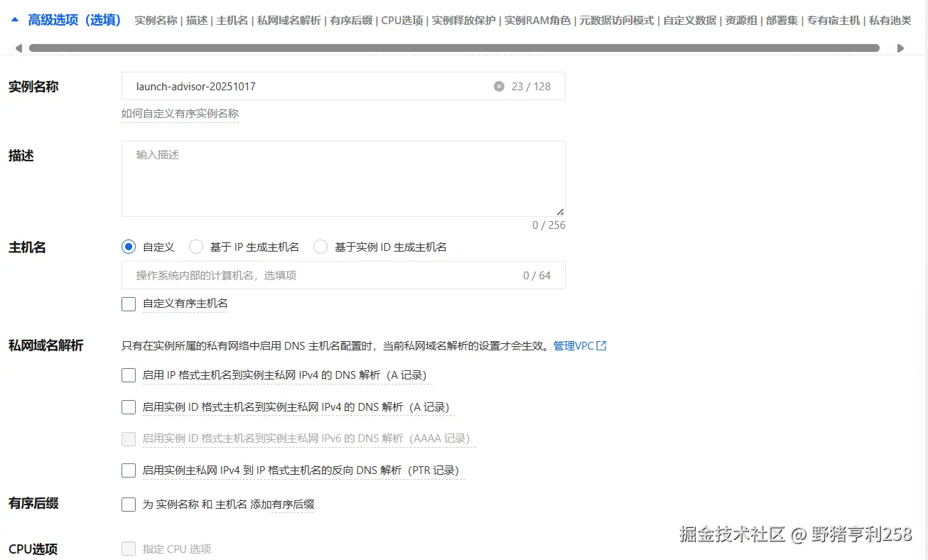Jump to 实例RAM角色 anchor tab
Screen dimensions: 928x560
(537, 21)
